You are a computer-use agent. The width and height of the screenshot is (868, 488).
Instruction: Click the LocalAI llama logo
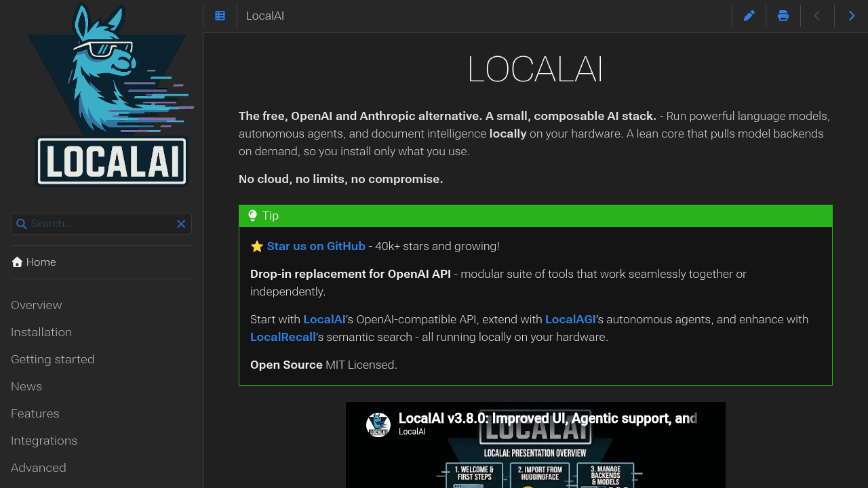click(111, 96)
